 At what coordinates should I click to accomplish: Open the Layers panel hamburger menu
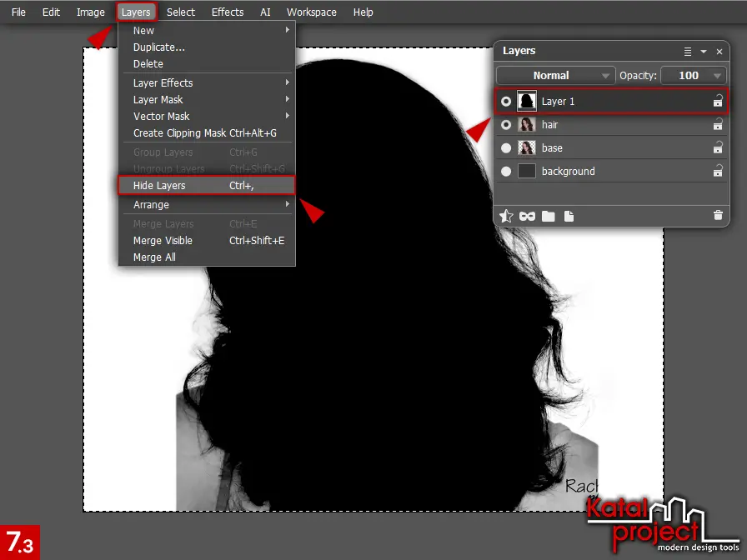pyautogui.click(x=686, y=51)
